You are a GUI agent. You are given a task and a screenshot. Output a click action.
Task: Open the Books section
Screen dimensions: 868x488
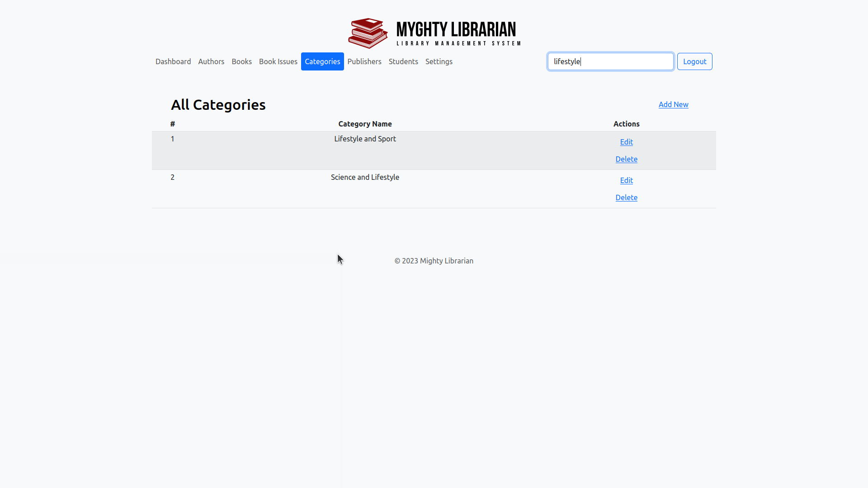pyautogui.click(x=241, y=61)
